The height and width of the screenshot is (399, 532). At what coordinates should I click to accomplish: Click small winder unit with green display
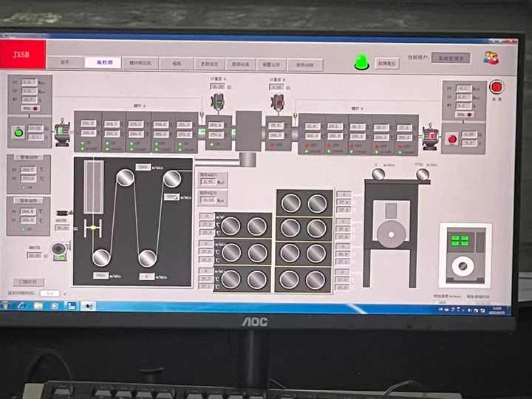click(465, 256)
